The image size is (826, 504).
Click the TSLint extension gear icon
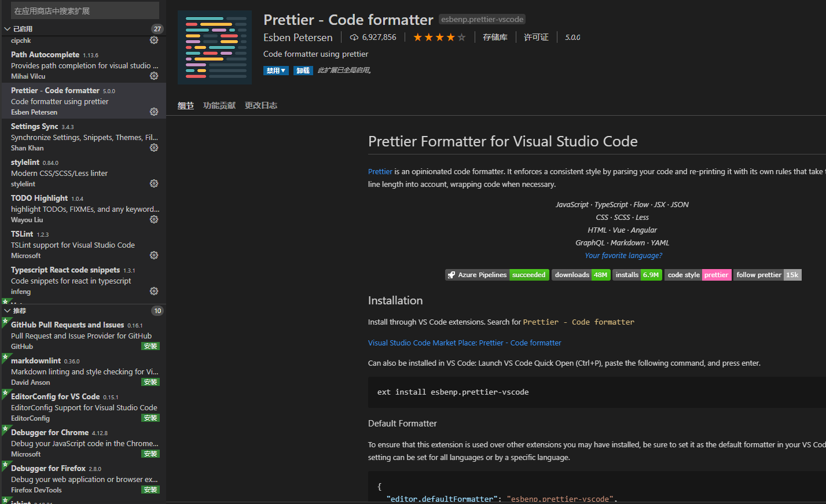pos(153,255)
